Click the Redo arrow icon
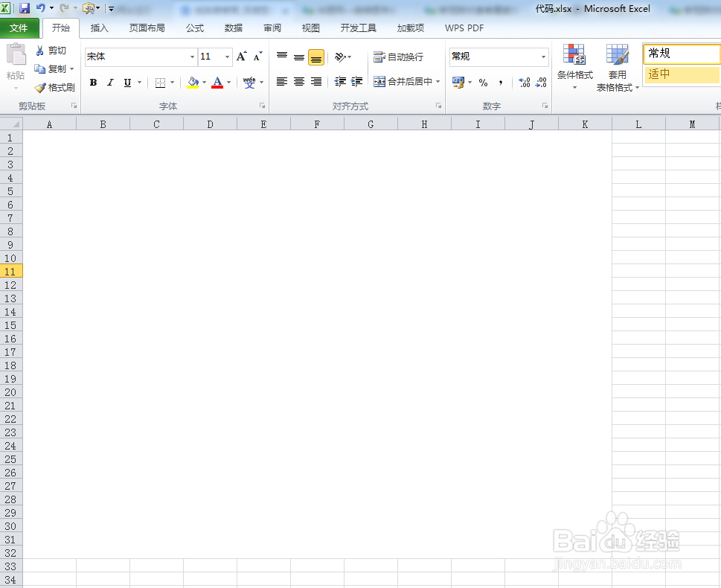 (65, 8)
